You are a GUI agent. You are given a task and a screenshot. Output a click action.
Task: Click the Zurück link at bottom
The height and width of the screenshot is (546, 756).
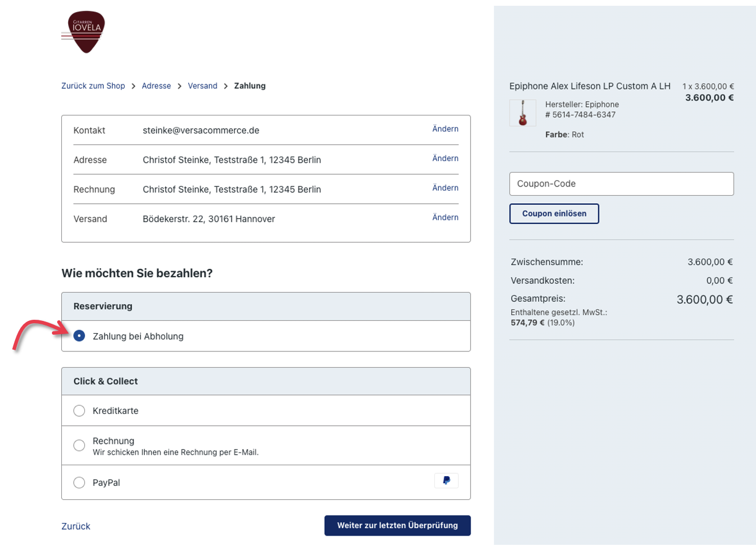(x=76, y=526)
